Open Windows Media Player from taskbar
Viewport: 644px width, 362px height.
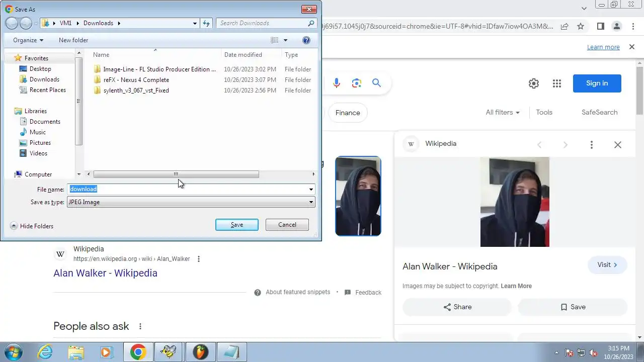point(106,352)
